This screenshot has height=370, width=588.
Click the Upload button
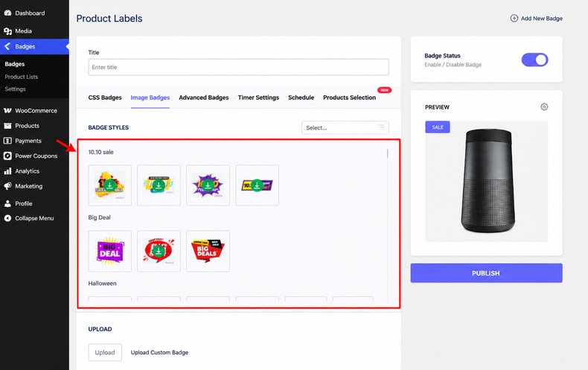[105, 352]
